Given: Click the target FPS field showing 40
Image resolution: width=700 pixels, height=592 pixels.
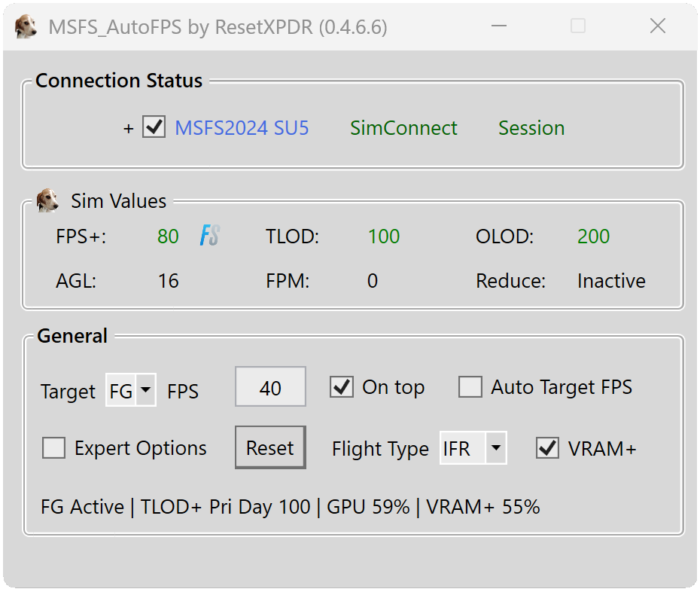Looking at the screenshot, I should coord(270,387).
